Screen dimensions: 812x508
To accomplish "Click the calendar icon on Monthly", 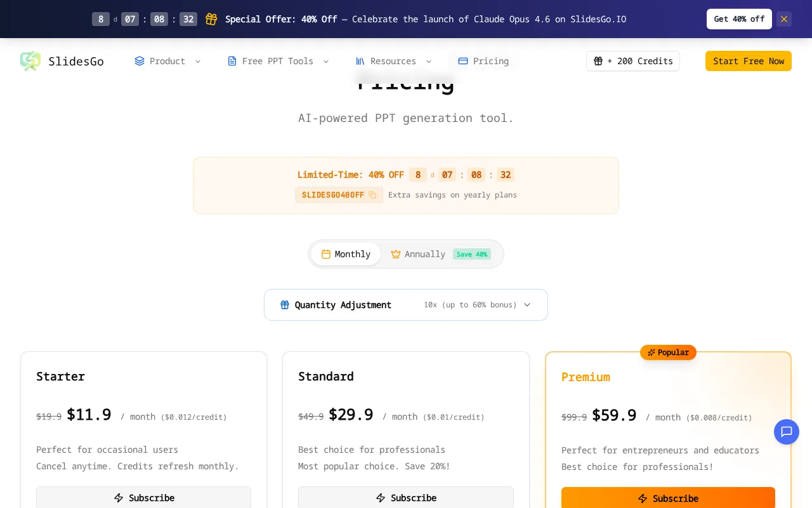I will click(x=326, y=254).
